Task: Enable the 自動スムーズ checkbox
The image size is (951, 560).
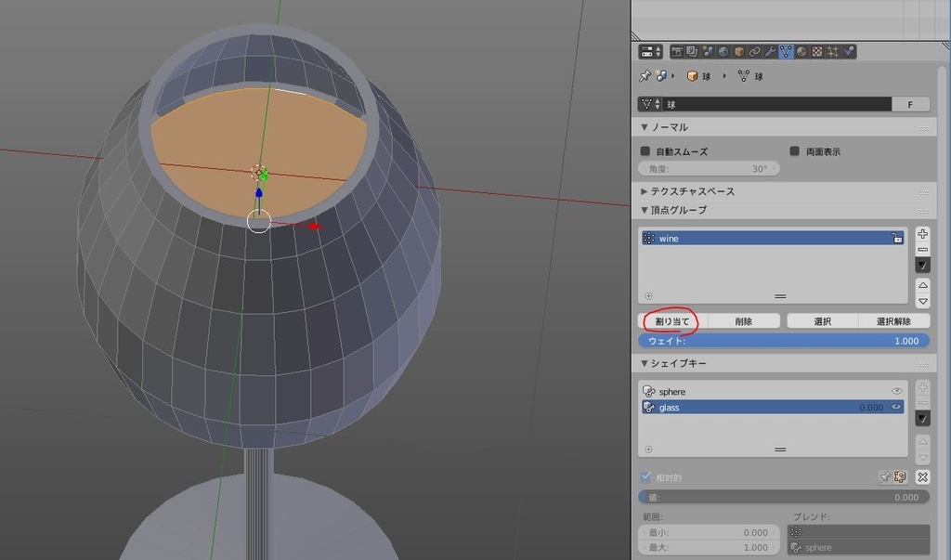Action: pyautogui.click(x=645, y=151)
